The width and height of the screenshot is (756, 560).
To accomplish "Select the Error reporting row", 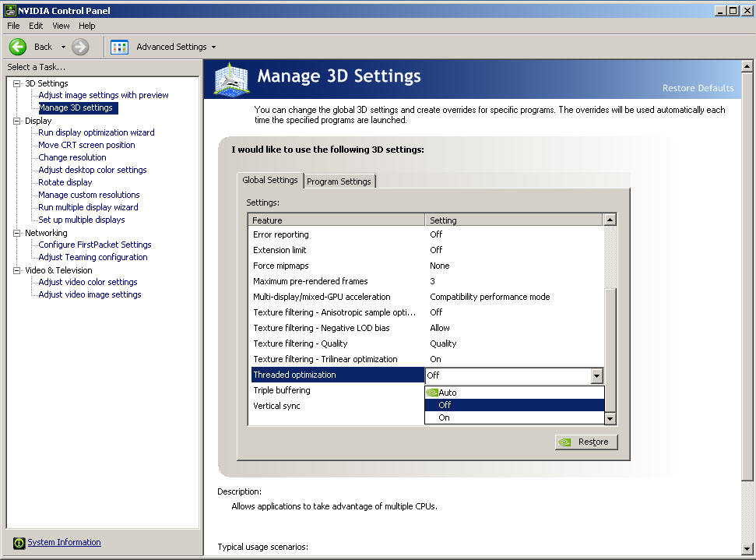I will pos(426,234).
